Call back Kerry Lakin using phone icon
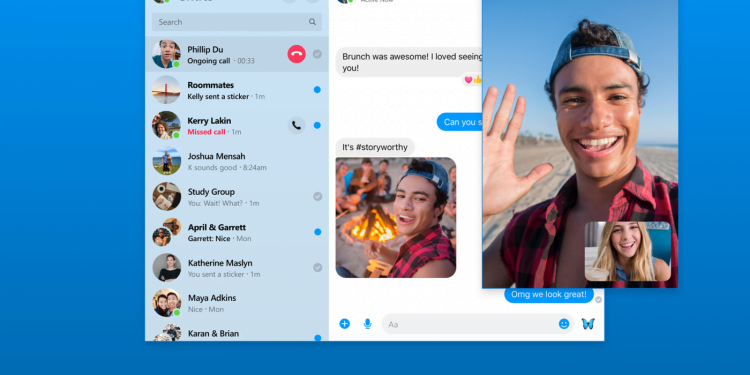This screenshot has width=750, height=375. click(297, 125)
